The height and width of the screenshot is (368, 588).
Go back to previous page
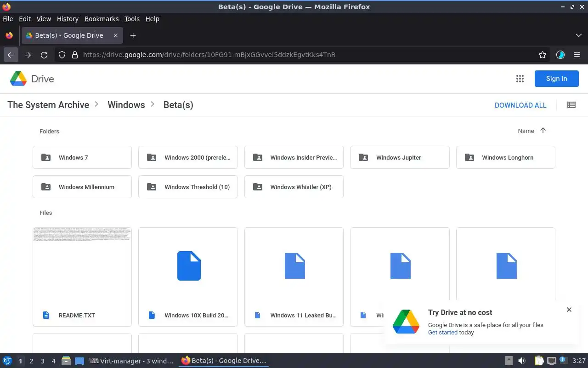pyautogui.click(x=11, y=55)
